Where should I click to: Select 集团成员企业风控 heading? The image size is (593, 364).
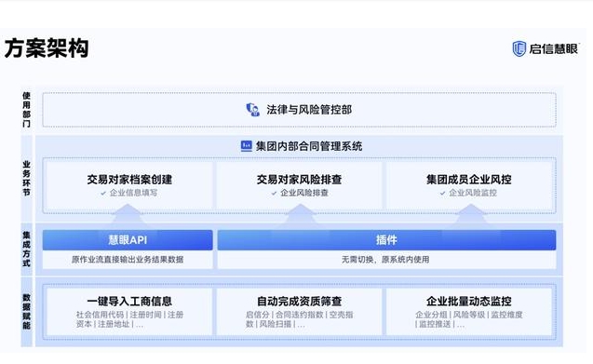click(469, 179)
